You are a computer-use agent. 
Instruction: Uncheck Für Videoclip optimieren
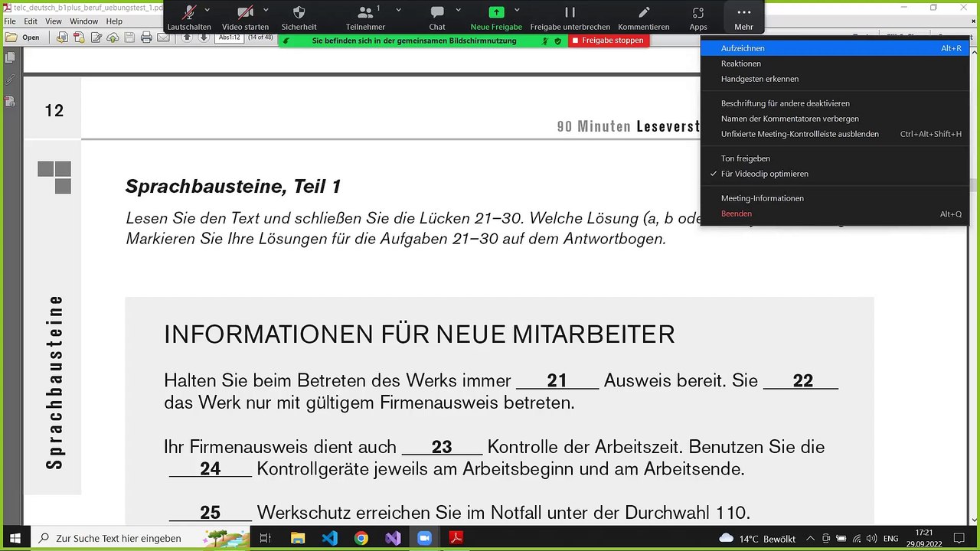point(835,174)
